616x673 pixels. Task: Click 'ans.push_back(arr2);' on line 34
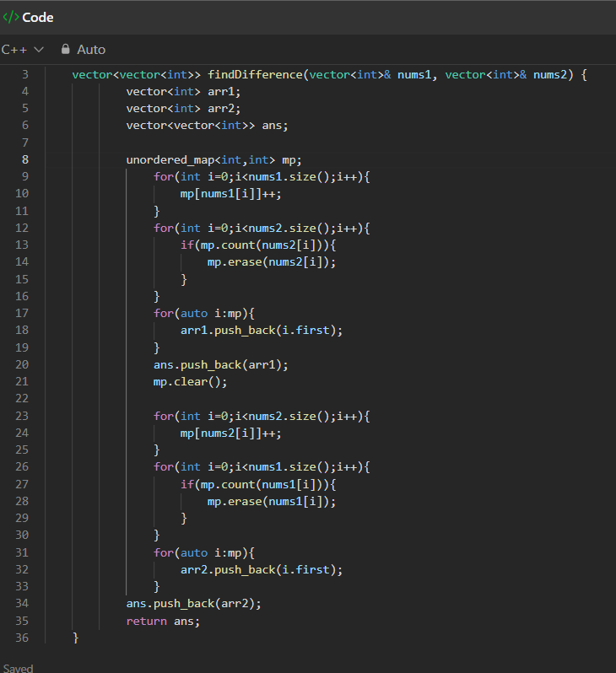pos(194,604)
